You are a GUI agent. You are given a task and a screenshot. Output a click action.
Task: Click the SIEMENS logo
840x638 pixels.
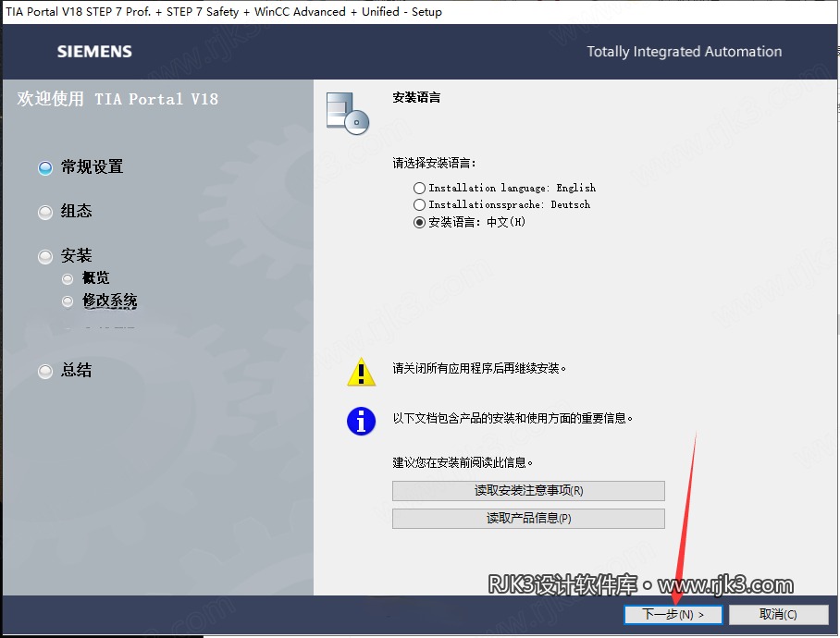(94, 52)
